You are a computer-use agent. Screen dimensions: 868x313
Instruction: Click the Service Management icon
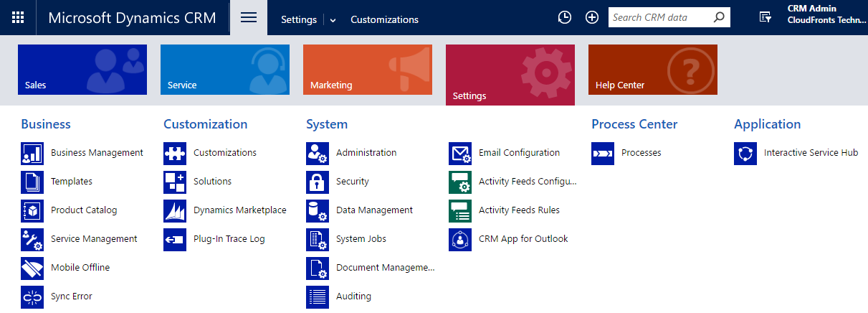pos(32,240)
